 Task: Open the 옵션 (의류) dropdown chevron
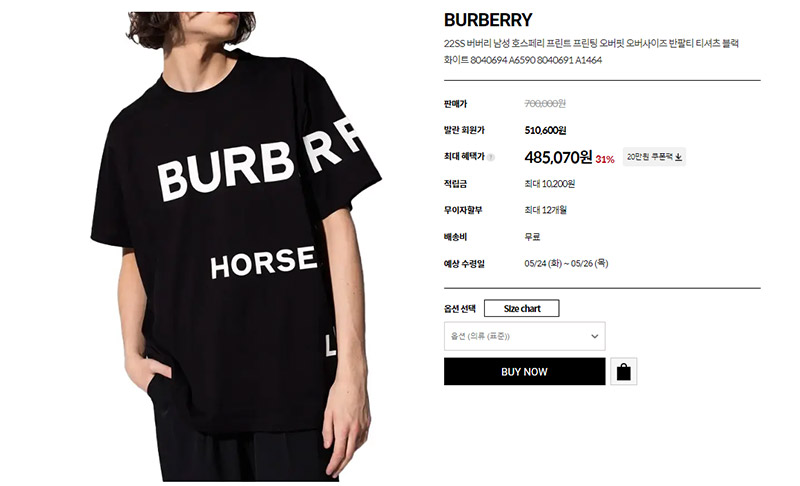(594, 336)
